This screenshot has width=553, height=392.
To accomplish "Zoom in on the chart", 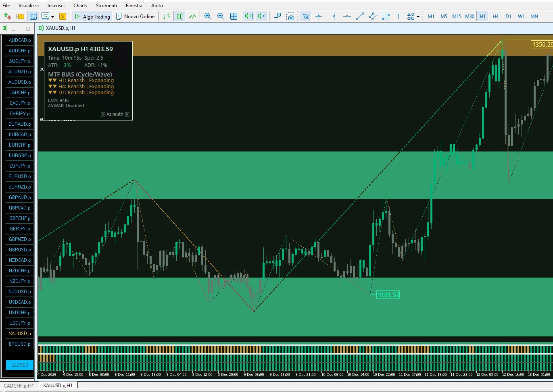I will (208, 17).
